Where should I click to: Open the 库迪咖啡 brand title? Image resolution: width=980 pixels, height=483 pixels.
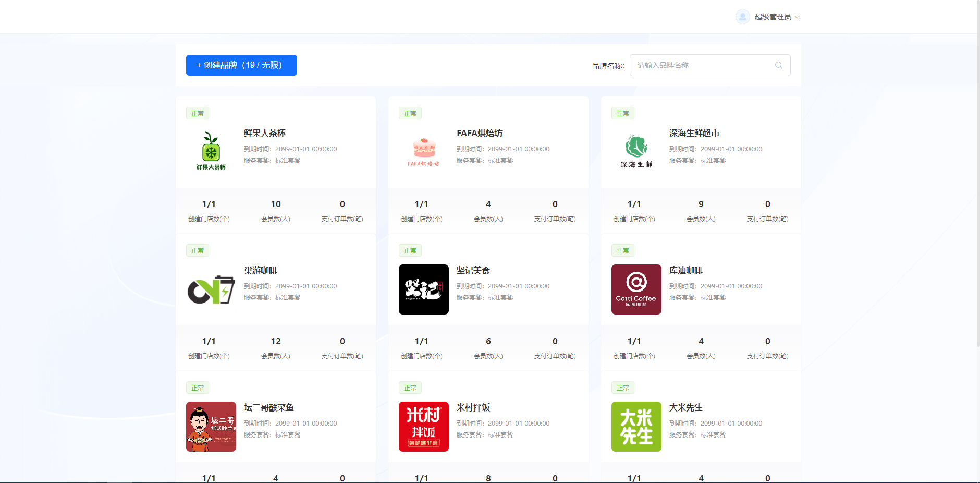(686, 271)
